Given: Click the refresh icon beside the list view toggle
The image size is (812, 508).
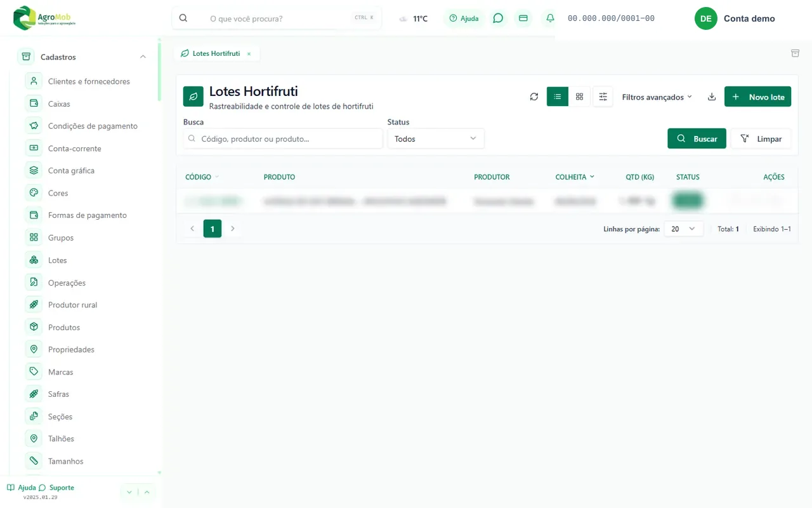Looking at the screenshot, I should 534,97.
